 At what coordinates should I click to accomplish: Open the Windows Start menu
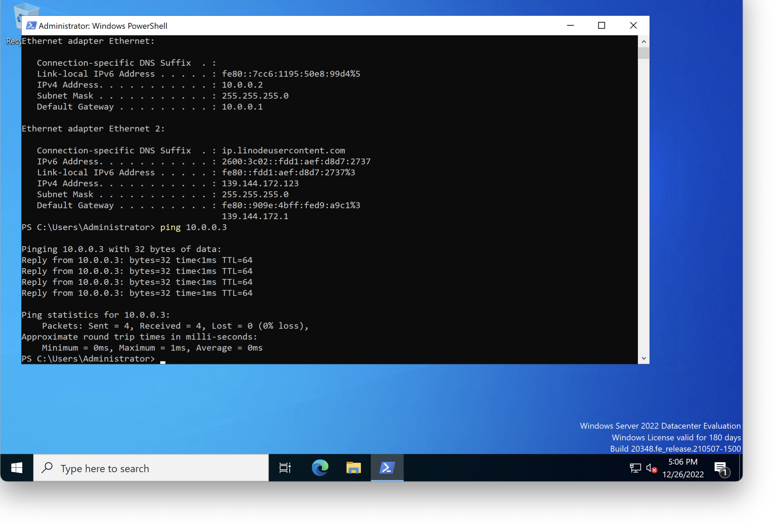pos(17,468)
